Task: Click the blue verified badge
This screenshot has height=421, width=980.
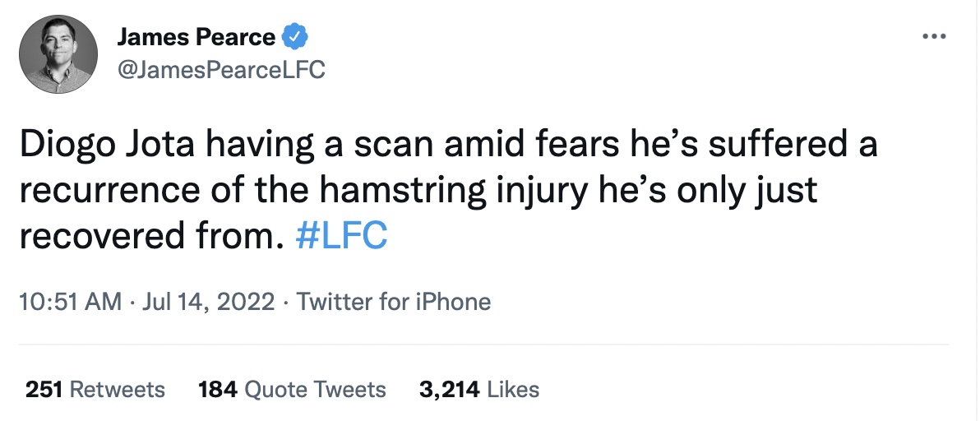Action: click(x=295, y=37)
